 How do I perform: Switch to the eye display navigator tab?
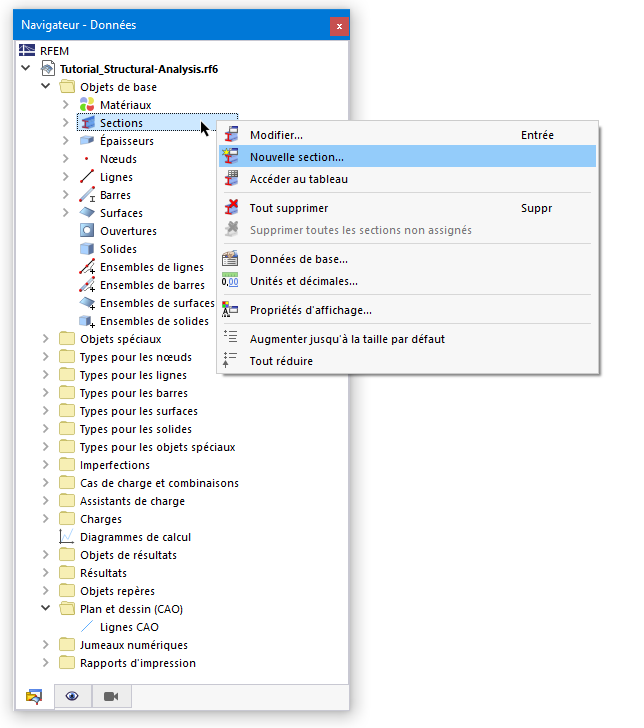[72, 696]
